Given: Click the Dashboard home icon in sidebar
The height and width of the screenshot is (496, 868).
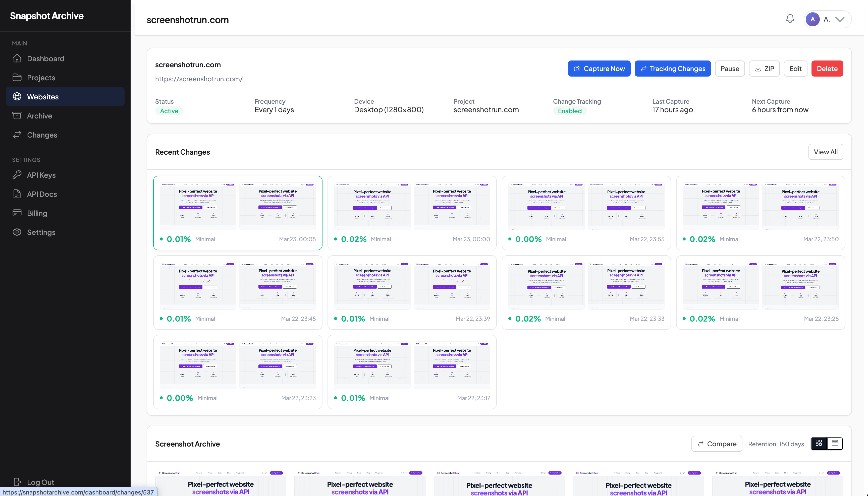Looking at the screenshot, I should coord(17,58).
